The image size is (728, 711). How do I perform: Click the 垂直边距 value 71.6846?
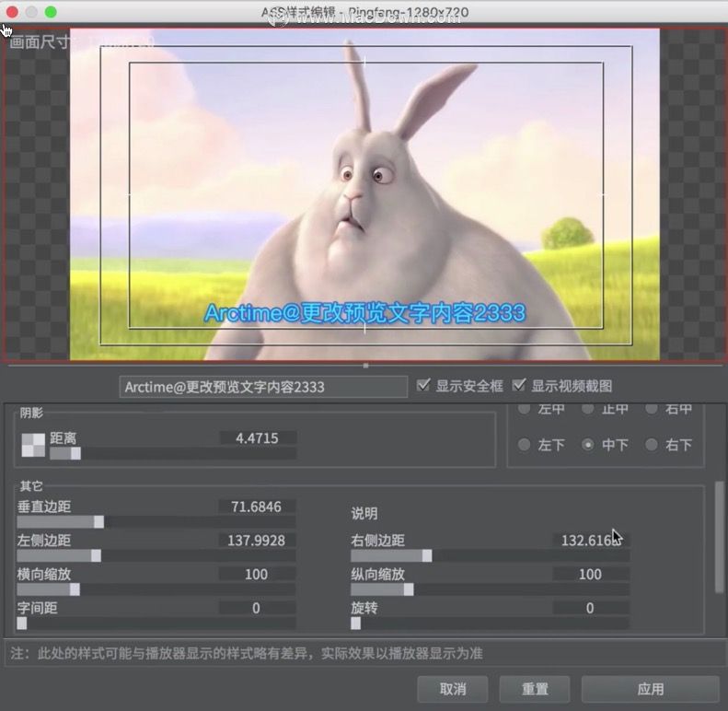click(x=257, y=507)
